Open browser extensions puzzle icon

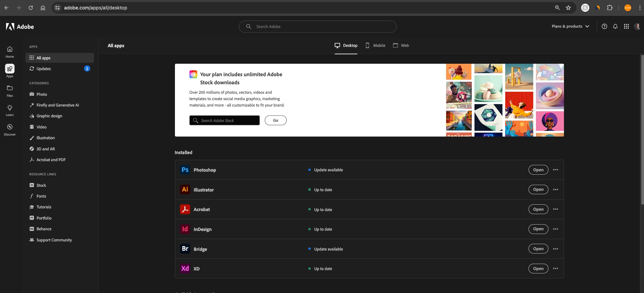click(610, 8)
